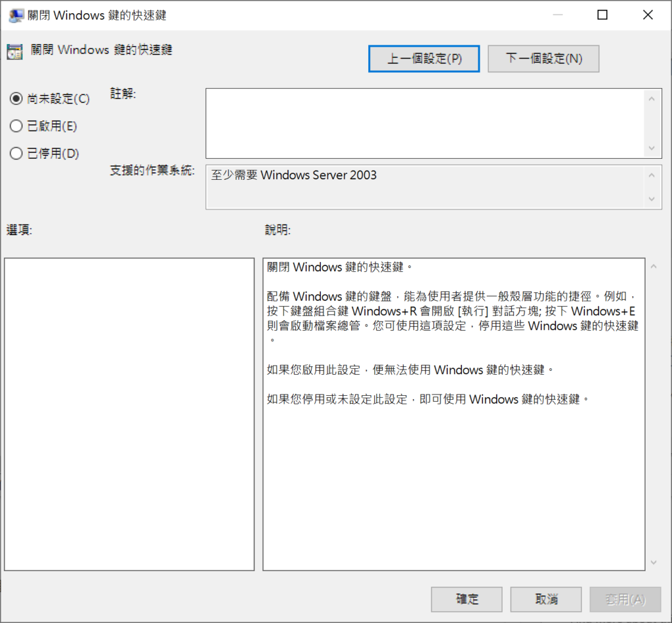Click the title bar window icon
The width and height of the screenshot is (672, 623).
tap(16, 16)
